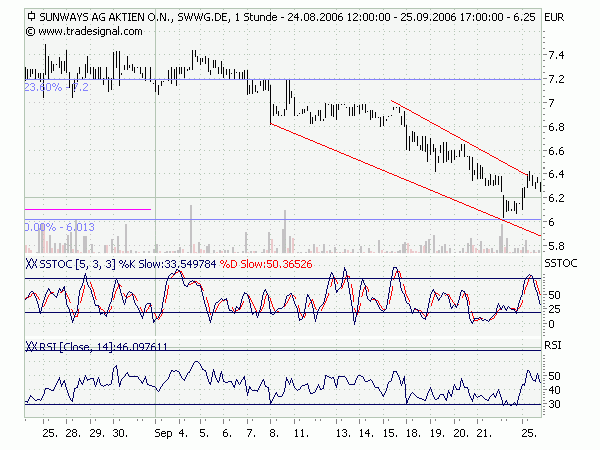Click the 28. date label
Screen dimensions: 600x450
click(73, 433)
